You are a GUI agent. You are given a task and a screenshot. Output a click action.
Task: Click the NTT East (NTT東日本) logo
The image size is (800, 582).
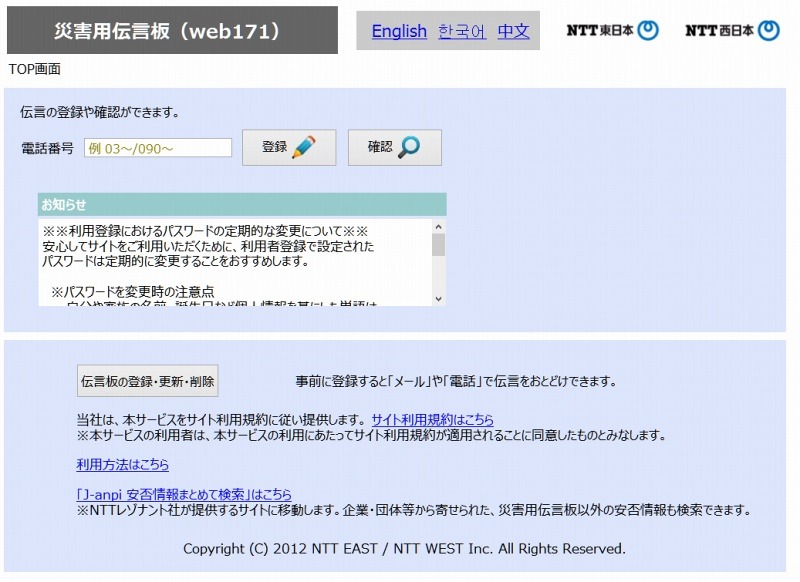coord(612,31)
